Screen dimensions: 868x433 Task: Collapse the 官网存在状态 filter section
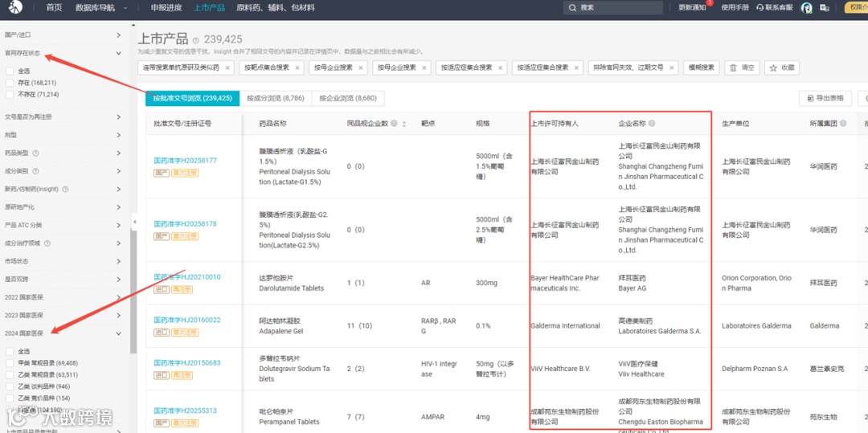[118, 53]
